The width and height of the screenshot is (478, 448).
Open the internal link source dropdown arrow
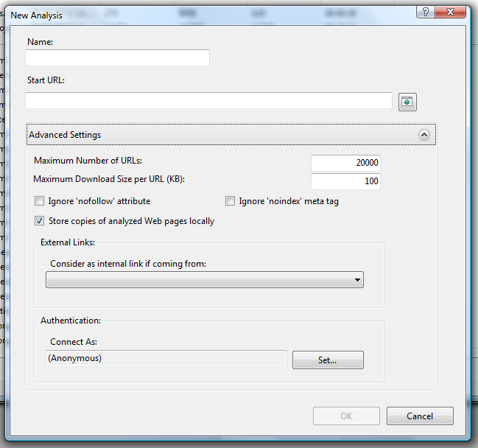point(357,280)
